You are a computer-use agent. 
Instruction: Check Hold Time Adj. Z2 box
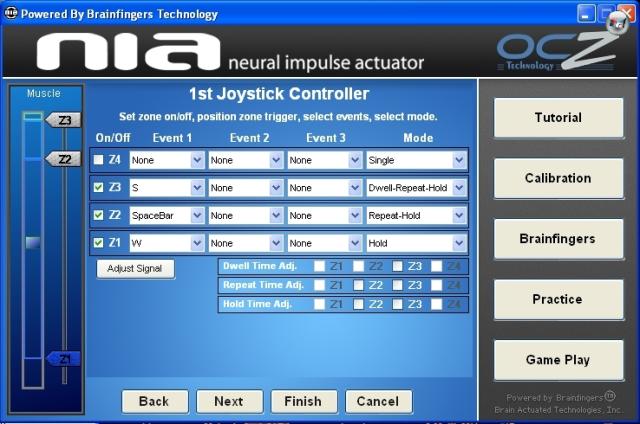[358, 304]
